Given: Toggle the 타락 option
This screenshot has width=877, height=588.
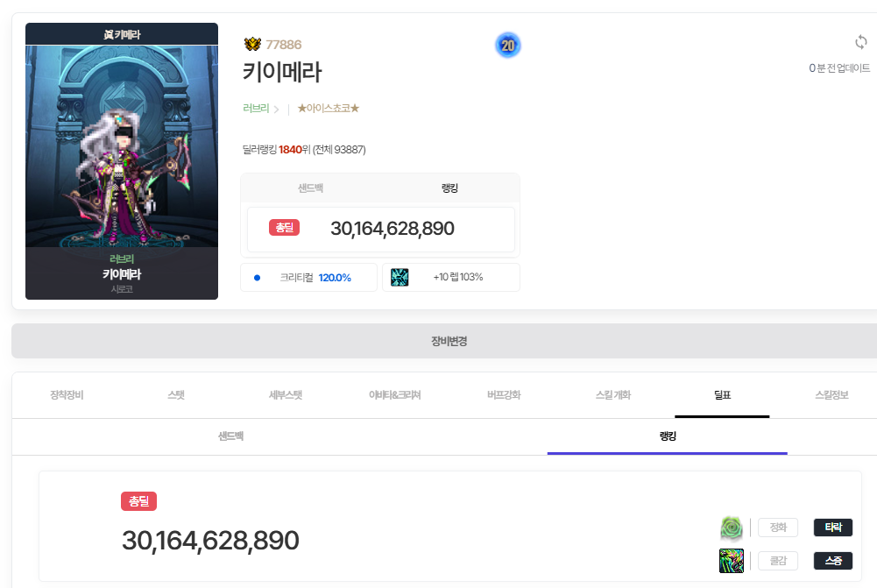Looking at the screenshot, I should pyautogui.click(x=832, y=528).
